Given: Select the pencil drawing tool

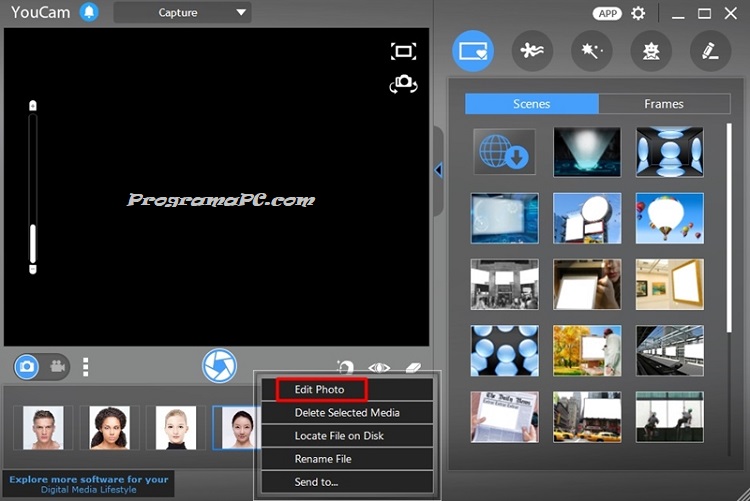Looking at the screenshot, I should click(x=710, y=50).
